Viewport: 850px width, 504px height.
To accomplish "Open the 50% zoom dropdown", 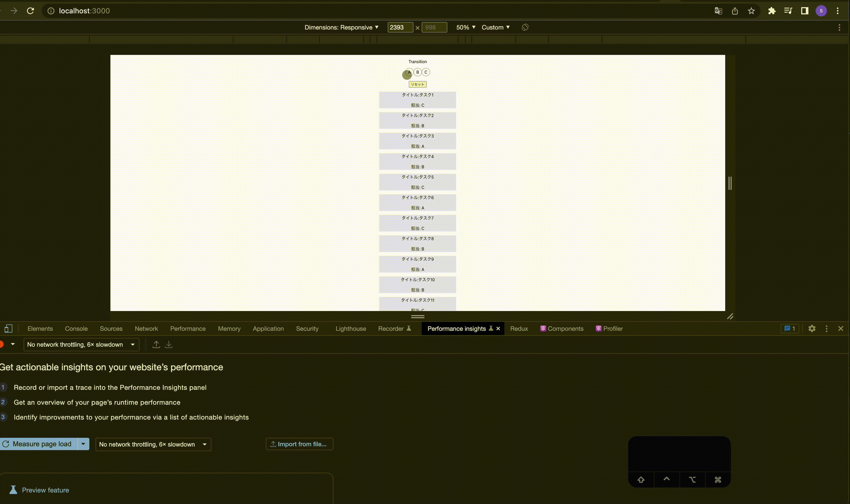I will coord(465,27).
